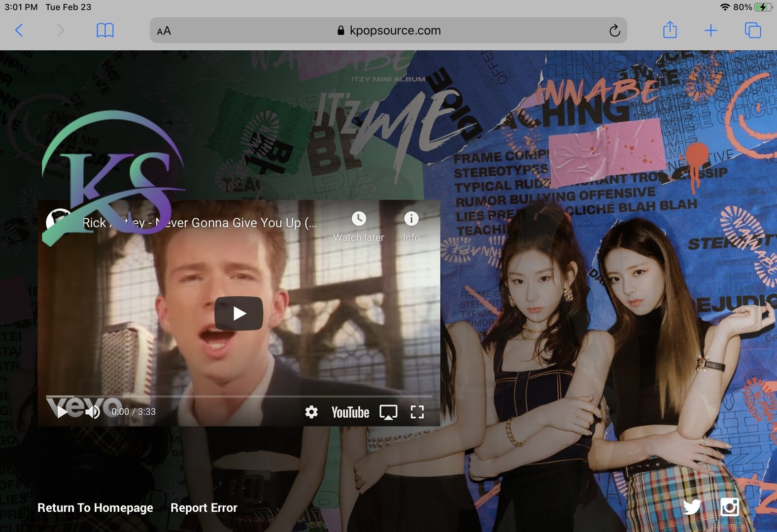The width and height of the screenshot is (777, 532).
Task: Open the Rick Astley video title link
Action: click(x=200, y=223)
